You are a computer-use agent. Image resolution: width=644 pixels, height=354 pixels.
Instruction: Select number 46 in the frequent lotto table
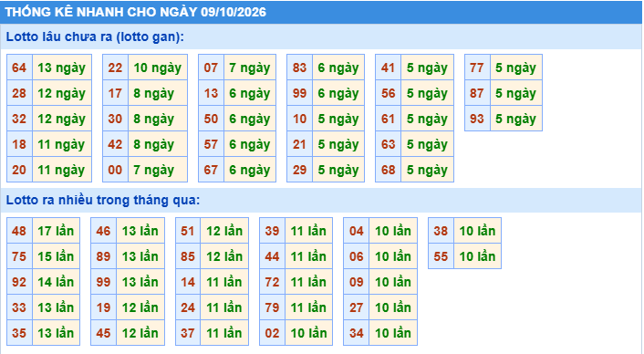[103, 231]
